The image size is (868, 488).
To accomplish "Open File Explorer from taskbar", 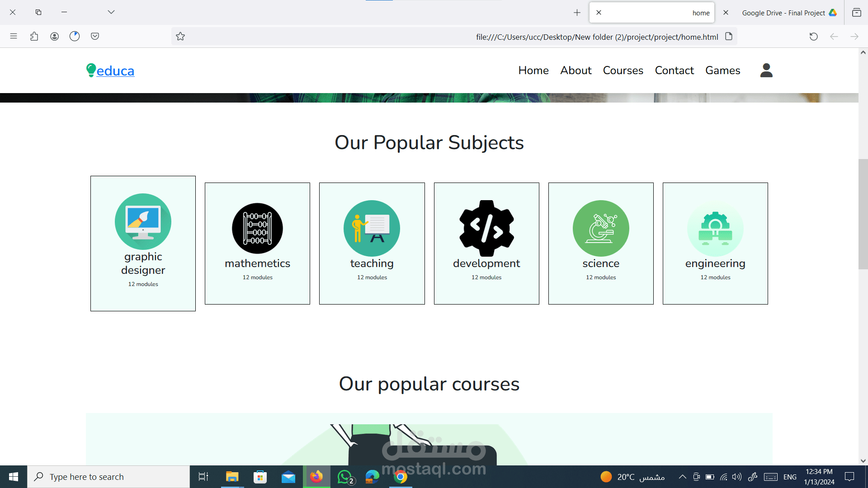I will (232, 477).
